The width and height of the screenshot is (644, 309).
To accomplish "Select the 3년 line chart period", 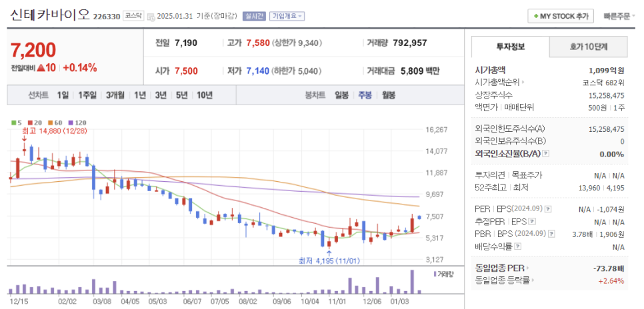I will [160, 95].
